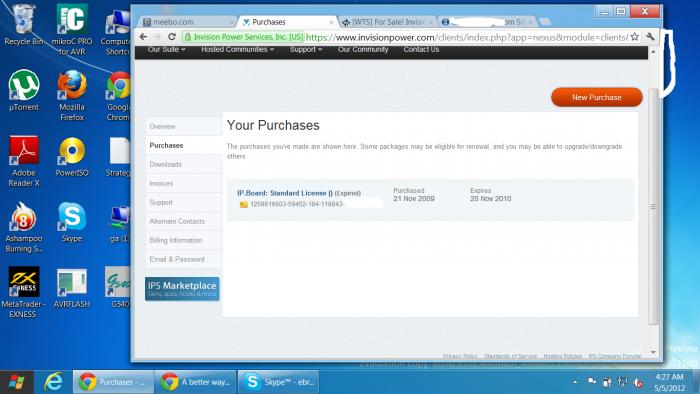
Task: Open the Chrome wrench settings menu
Action: tap(650, 37)
